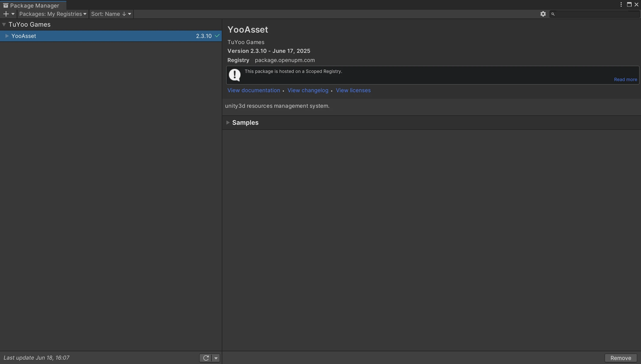The width and height of the screenshot is (641, 364).
Task: Close the Package Manager window
Action: pyautogui.click(x=637, y=5)
